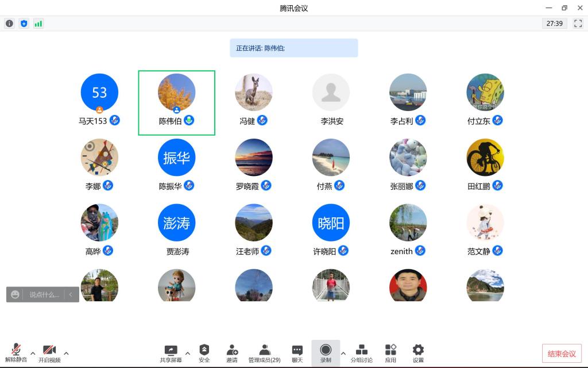The image size is (588, 368).
Task: Start Share Screen (共享屏幕)
Action: 171,353
